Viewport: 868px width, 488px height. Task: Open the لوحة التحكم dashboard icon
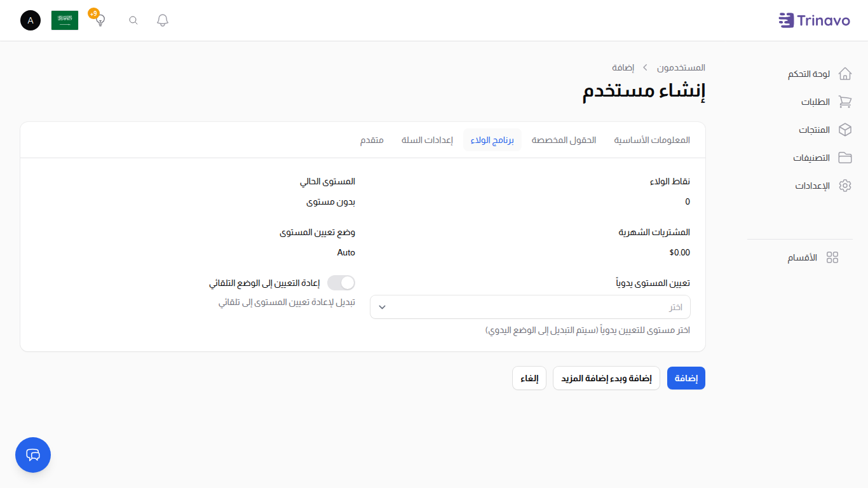point(845,73)
